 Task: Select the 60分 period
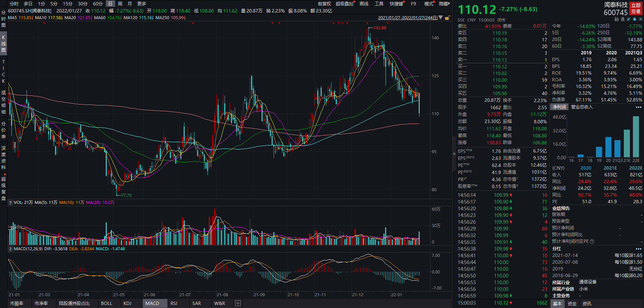pos(98,4)
